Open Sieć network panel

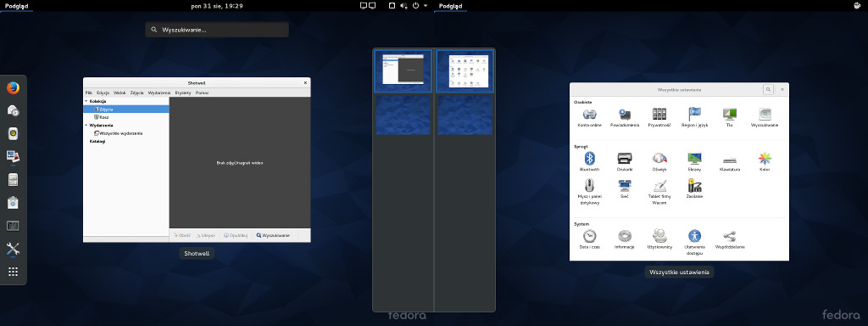625,188
